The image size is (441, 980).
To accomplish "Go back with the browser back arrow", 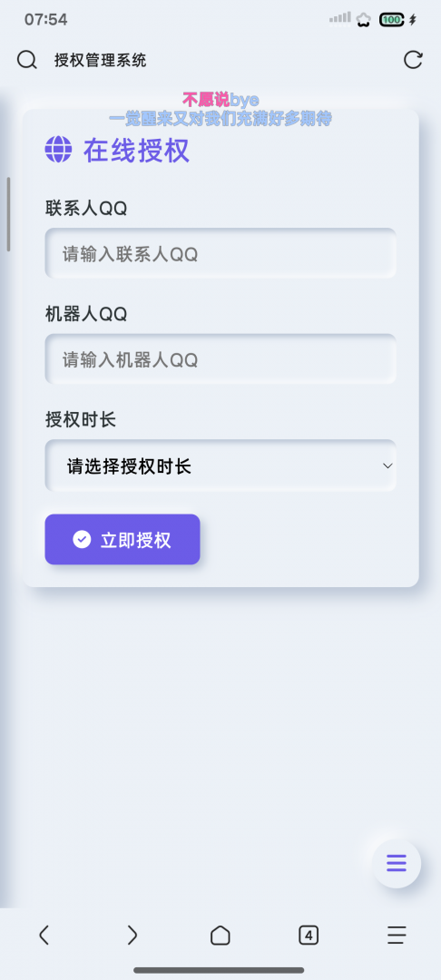I will click(44, 935).
